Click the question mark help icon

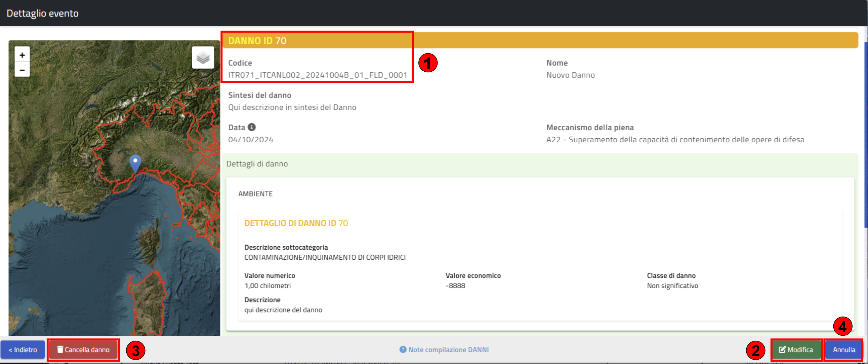[x=403, y=350]
